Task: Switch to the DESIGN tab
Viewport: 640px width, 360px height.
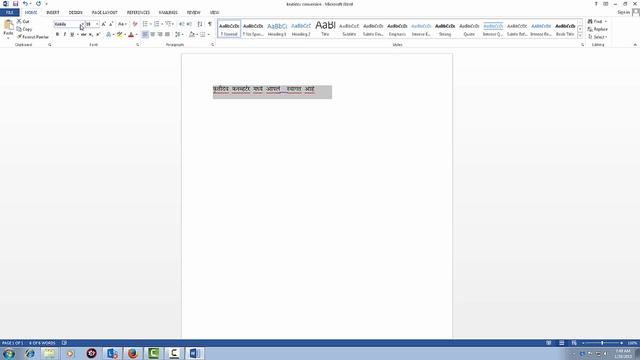Action: (76, 13)
